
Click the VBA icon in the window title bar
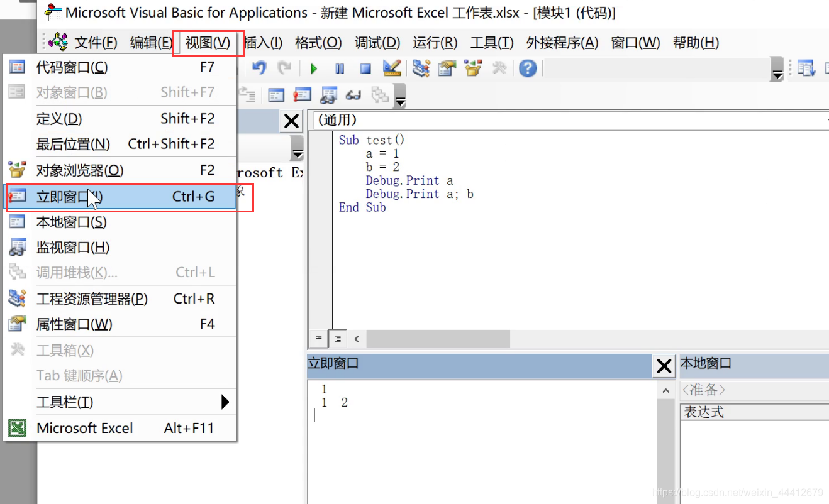tap(54, 13)
